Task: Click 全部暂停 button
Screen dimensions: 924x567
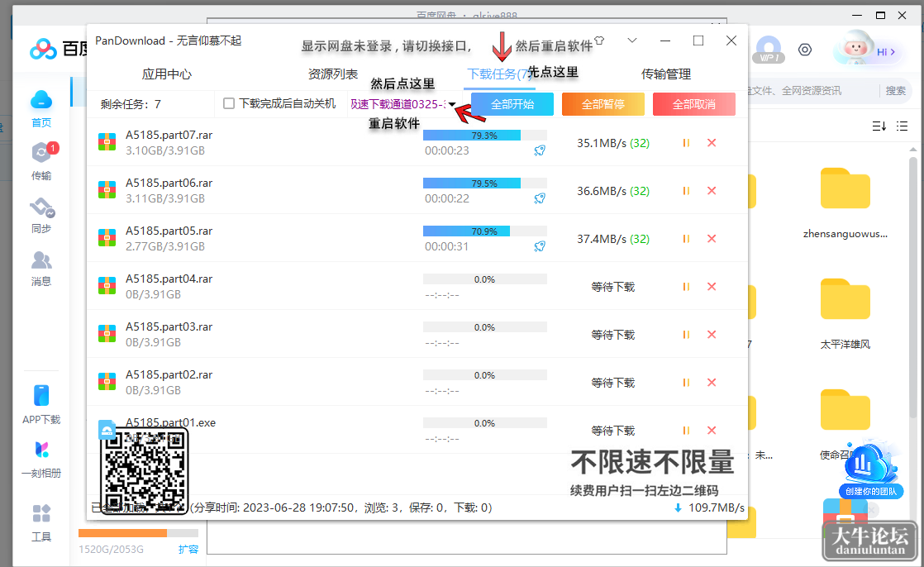Action: click(603, 104)
